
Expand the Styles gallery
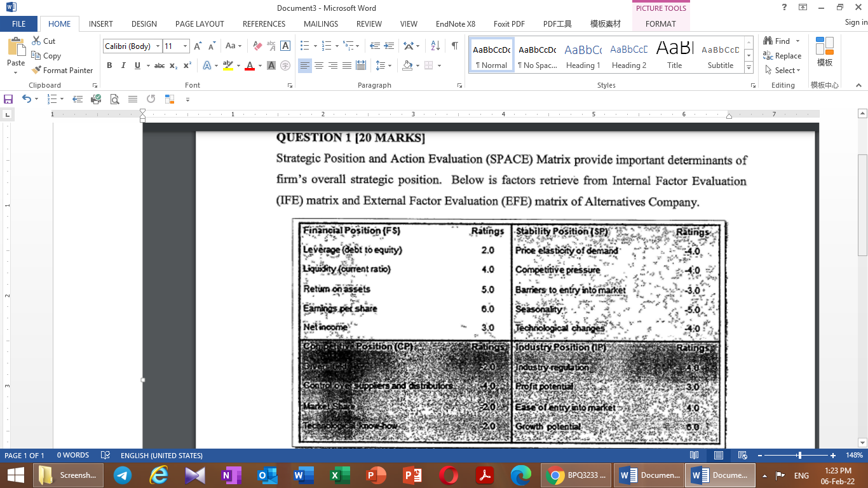pos(749,68)
